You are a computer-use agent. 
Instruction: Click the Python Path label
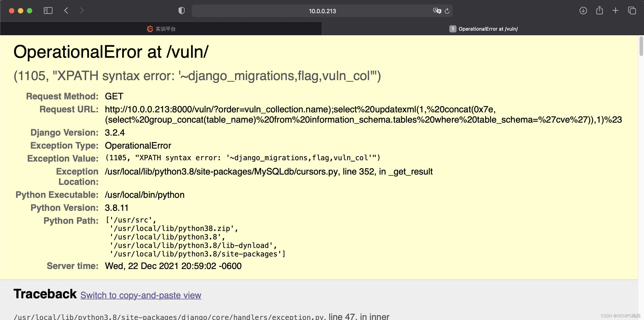(x=71, y=221)
